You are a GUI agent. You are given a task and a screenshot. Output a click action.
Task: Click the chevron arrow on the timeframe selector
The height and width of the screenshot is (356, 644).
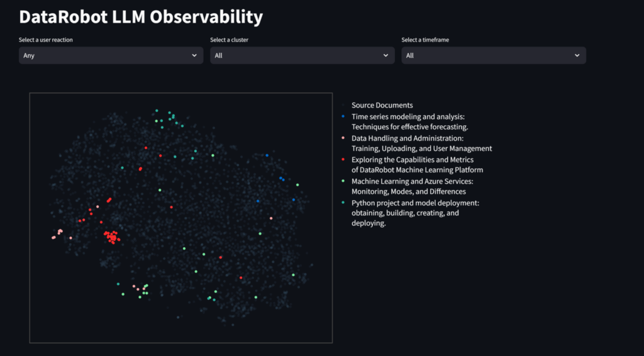tap(577, 55)
